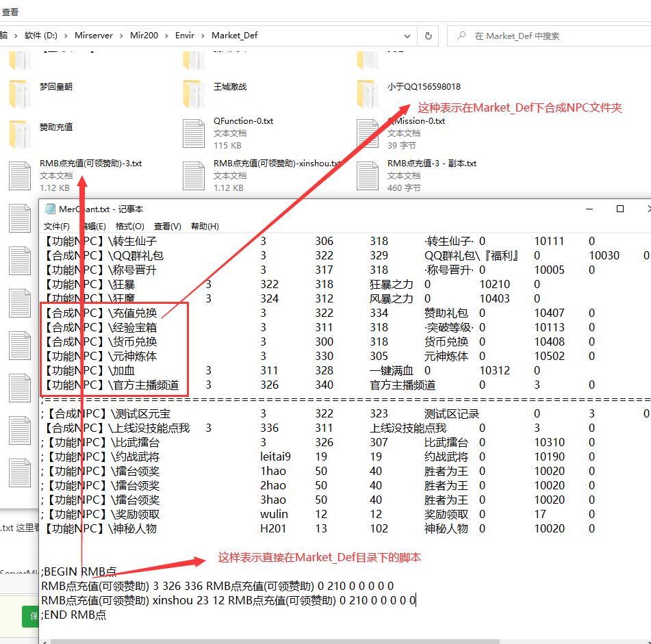
Task: Select the QMission-0.txt file icon
Action: (368, 133)
